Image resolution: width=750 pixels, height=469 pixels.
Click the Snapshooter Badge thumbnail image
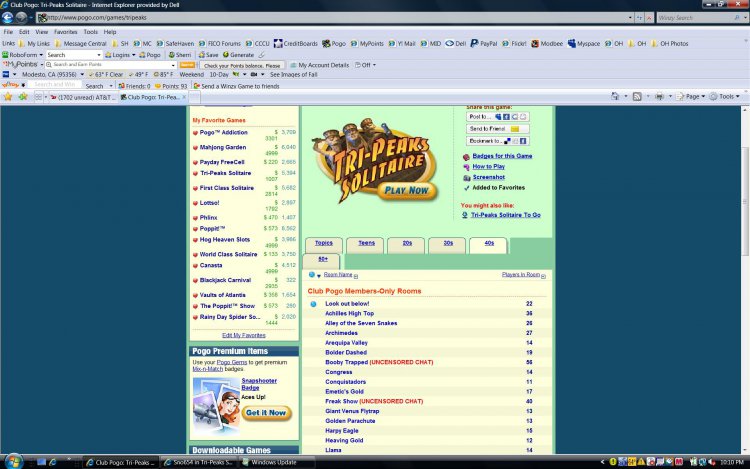click(216, 404)
